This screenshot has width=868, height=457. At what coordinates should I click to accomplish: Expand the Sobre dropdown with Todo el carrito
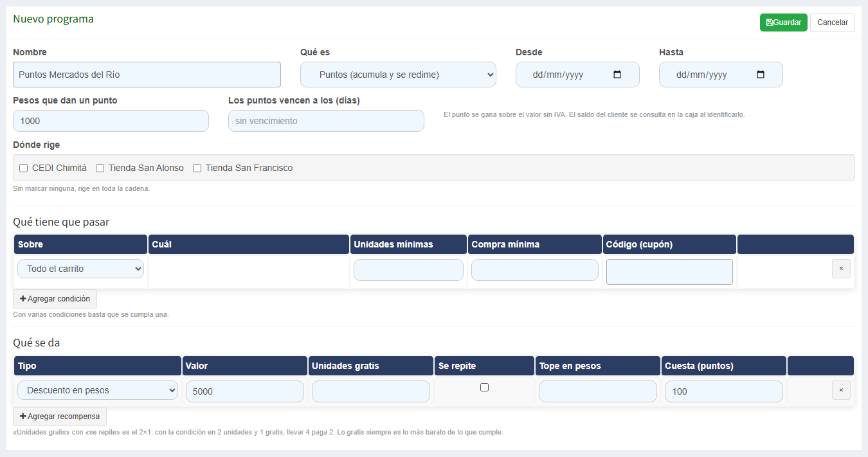80,269
